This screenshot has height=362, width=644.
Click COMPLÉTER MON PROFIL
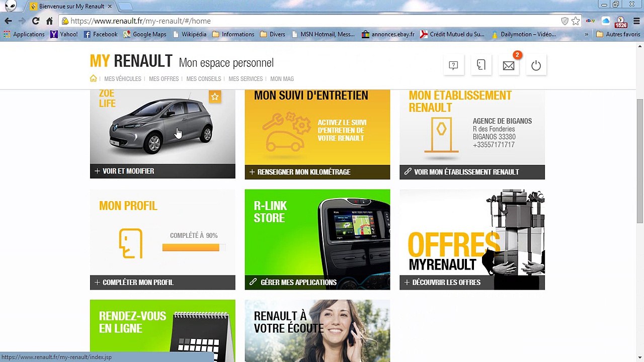point(163,283)
